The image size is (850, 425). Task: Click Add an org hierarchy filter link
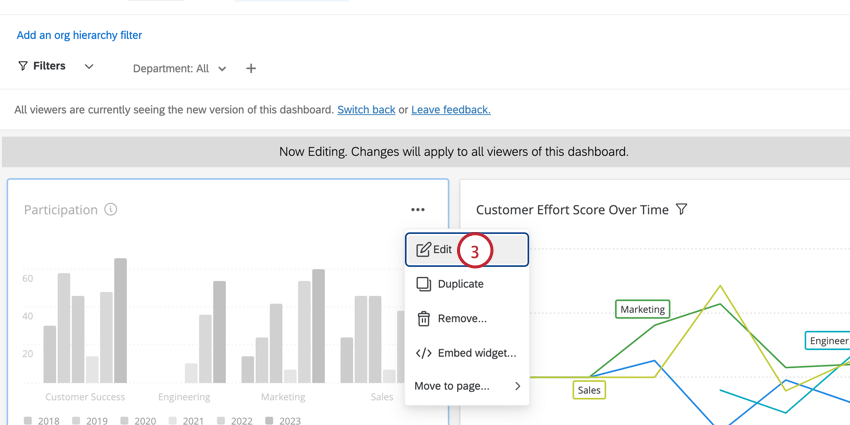click(79, 35)
